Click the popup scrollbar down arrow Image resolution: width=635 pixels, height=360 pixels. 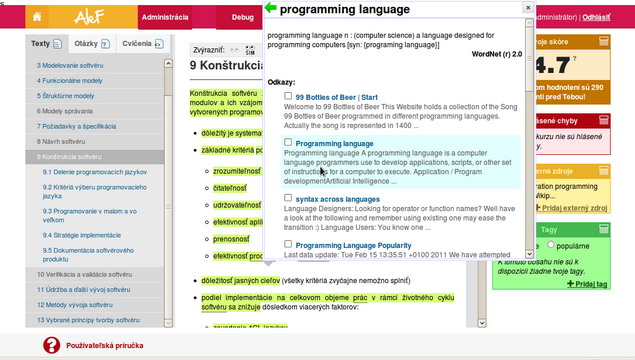[x=529, y=254]
